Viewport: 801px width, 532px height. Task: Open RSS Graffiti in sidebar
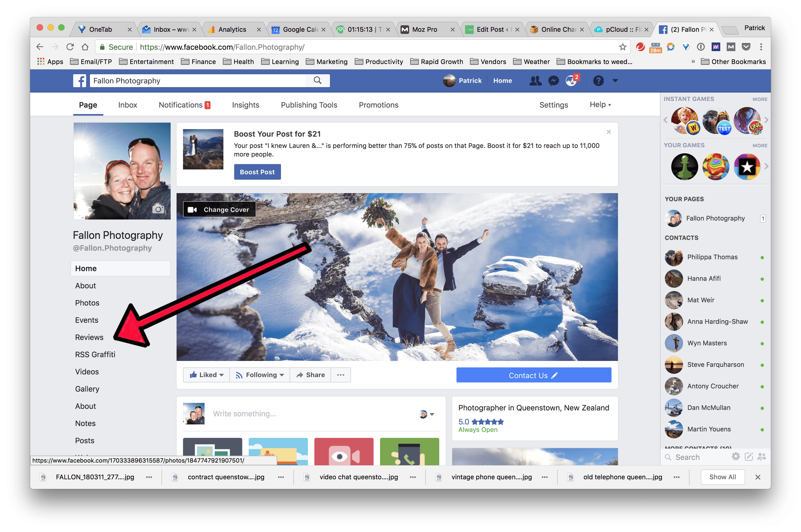point(95,354)
